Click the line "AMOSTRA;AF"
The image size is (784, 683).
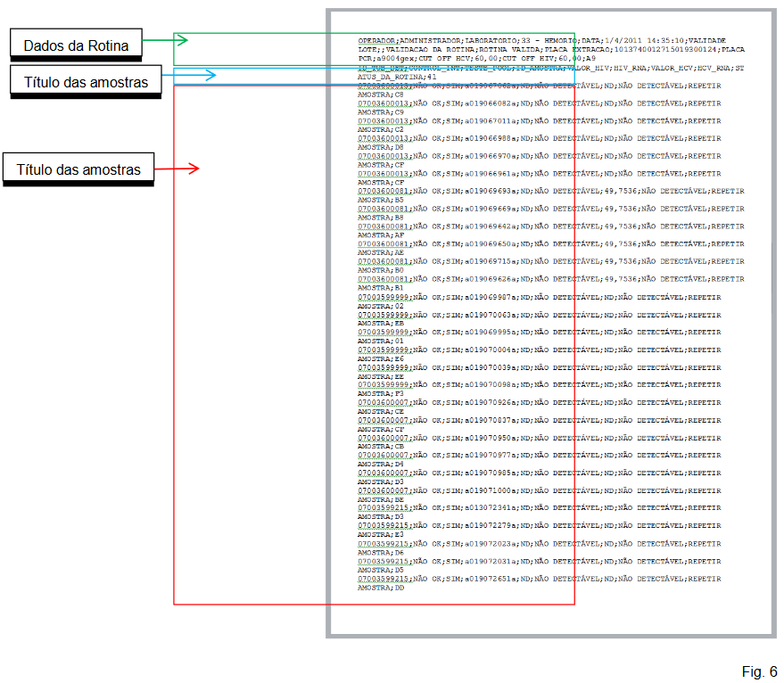coord(381,235)
